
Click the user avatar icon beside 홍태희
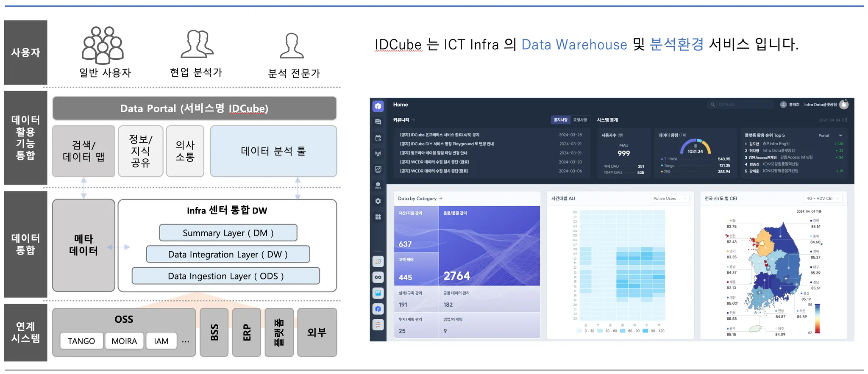tap(783, 105)
